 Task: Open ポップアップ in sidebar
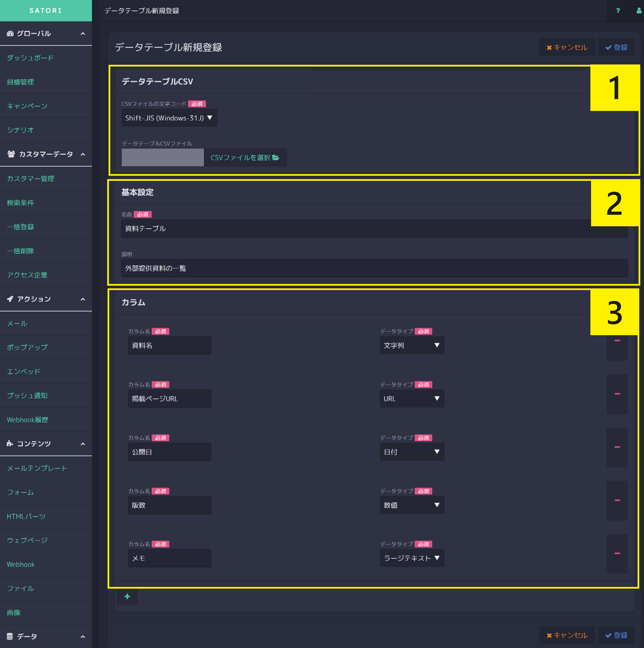coord(46,347)
